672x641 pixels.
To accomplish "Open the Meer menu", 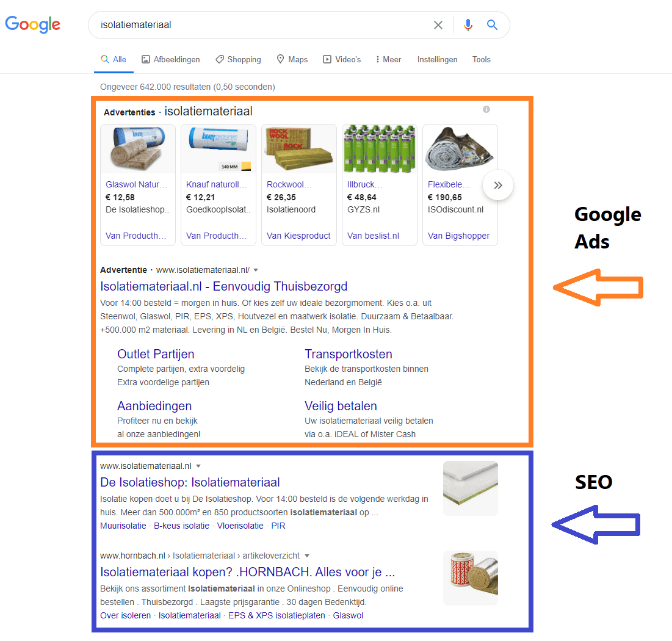I will pos(388,59).
